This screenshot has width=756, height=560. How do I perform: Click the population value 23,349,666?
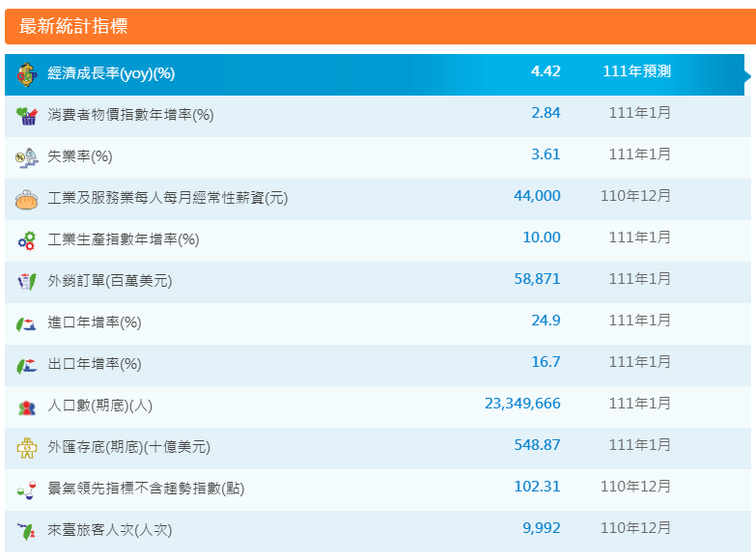[522, 404]
